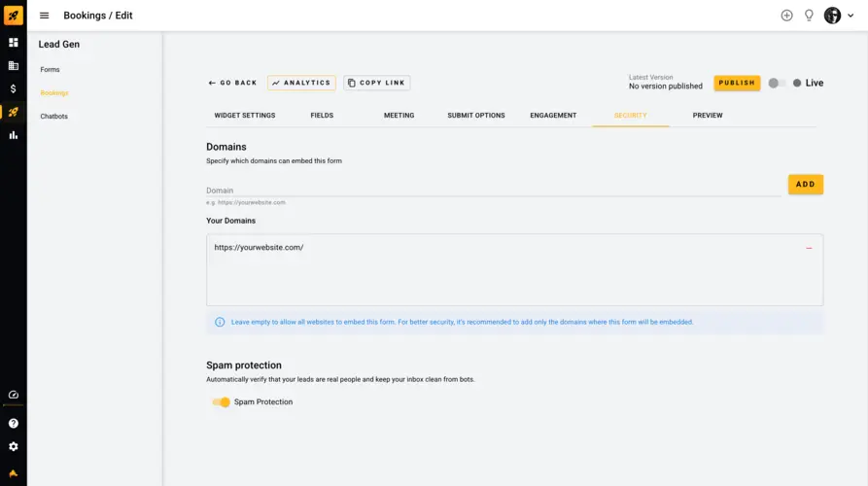Focus the Domain input field

[493, 190]
